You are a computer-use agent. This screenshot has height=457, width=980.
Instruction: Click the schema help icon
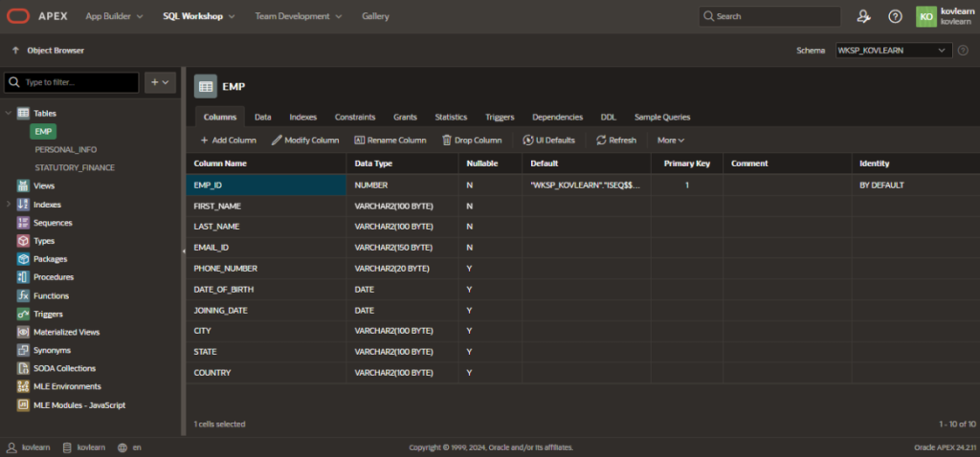963,50
